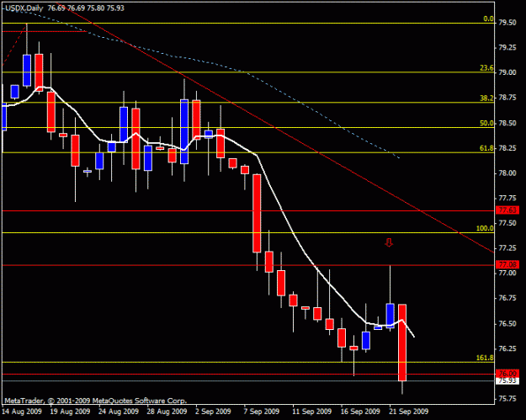The image size is (526, 420).
Task: Click the 14 Aug 2009 date label
Action: point(22,412)
